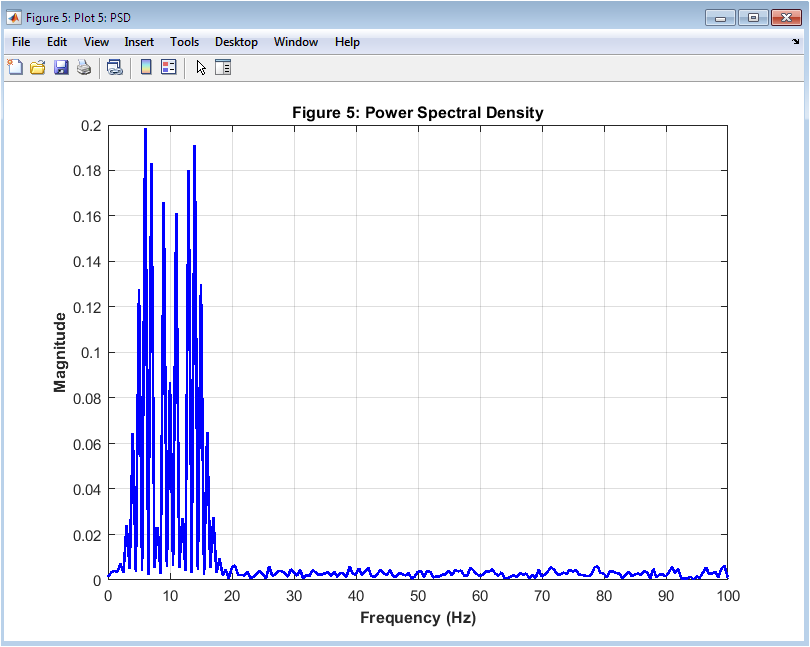The image size is (810, 647).
Task: Save the figure with the floppy disk icon
Action: pos(61,68)
